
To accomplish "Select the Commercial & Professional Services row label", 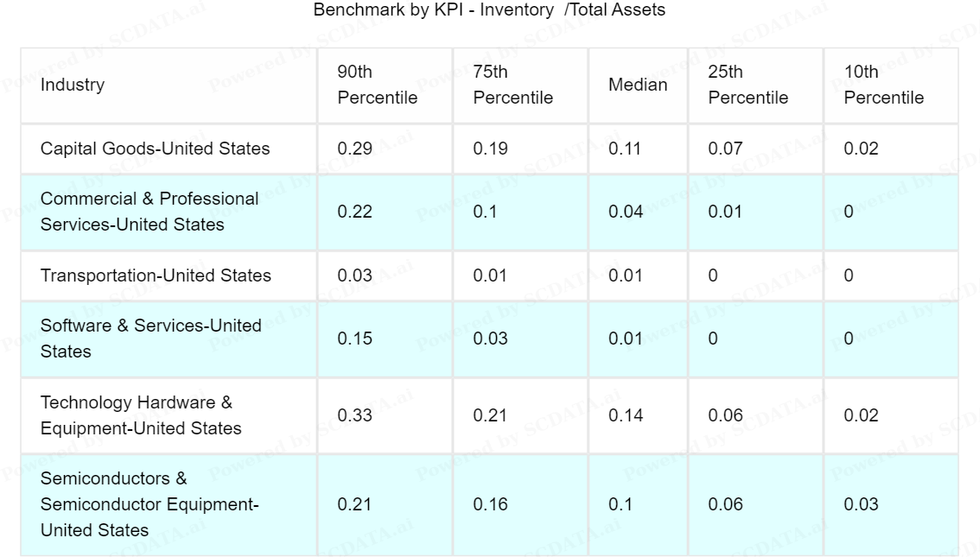I will [x=150, y=212].
